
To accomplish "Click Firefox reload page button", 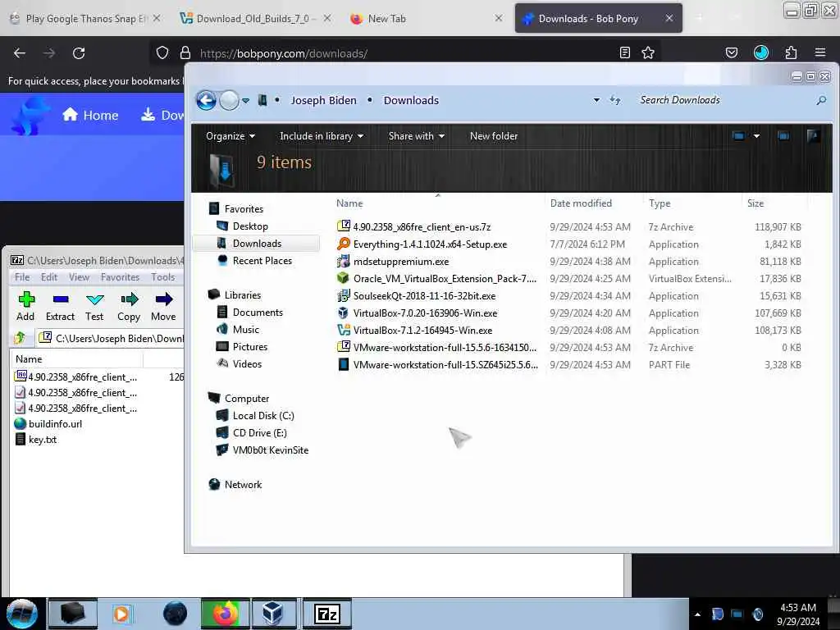I will click(79, 53).
